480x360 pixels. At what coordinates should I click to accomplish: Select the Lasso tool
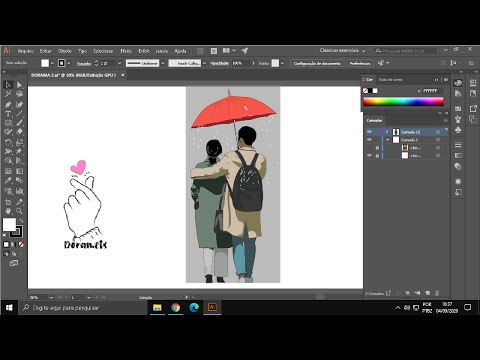point(19,94)
